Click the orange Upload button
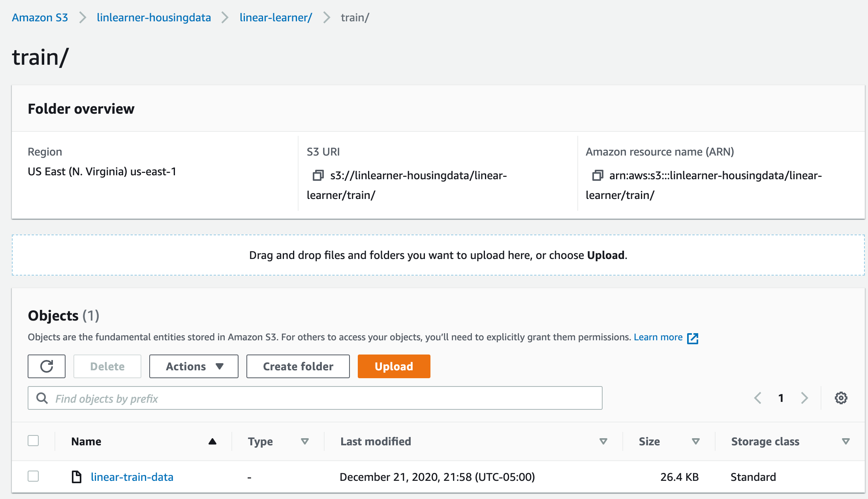This screenshot has height=499, width=868. pyautogui.click(x=394, y=366)
